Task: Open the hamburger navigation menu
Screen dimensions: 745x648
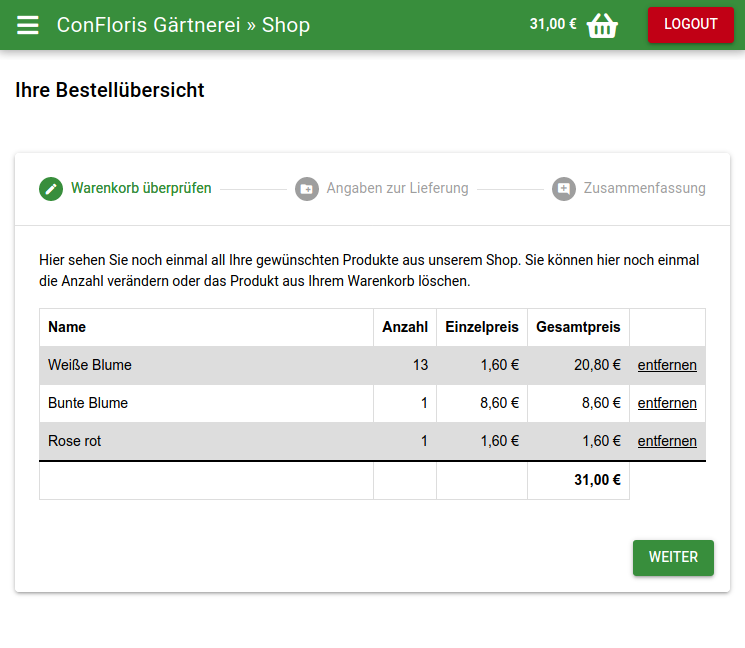Action: point(28,25)
